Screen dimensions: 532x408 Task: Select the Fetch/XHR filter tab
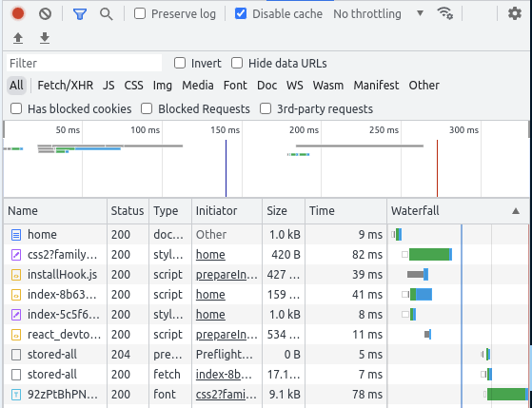[x=65, y=86]
